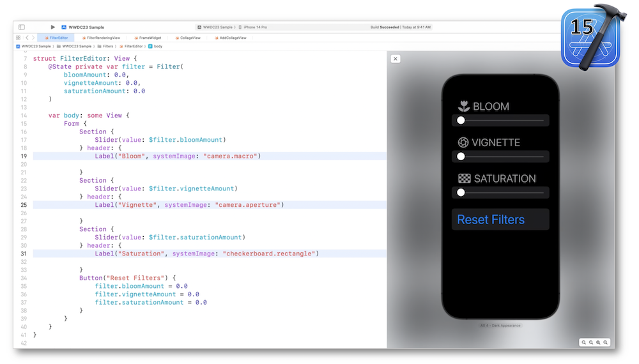The image size is (639, 364).
Task: Zoom out the preview canvas
Action: 584,342
